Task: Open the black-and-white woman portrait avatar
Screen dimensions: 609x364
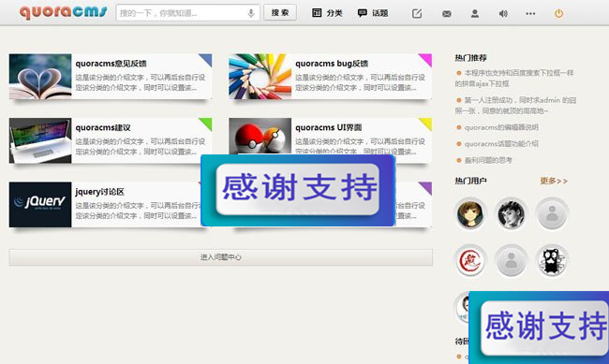Action: [x=512, y=213]
